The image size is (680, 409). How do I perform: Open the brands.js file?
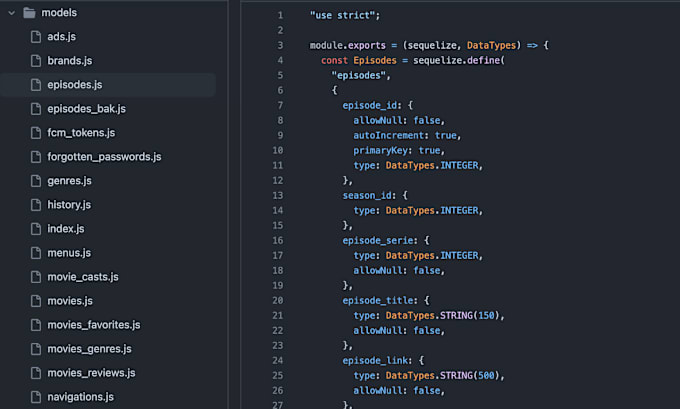[x=70, y=61]
